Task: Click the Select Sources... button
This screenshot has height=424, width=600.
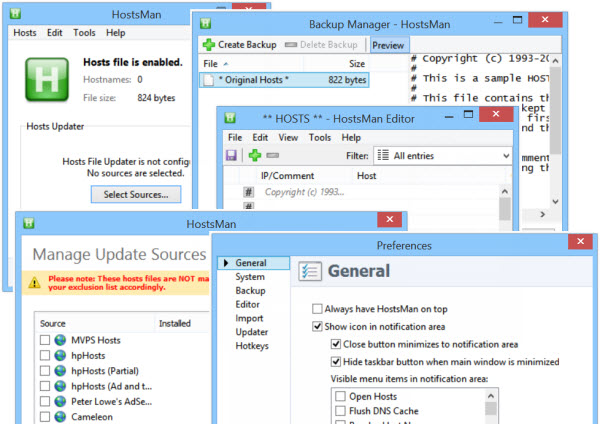Action: click(136, 194)
